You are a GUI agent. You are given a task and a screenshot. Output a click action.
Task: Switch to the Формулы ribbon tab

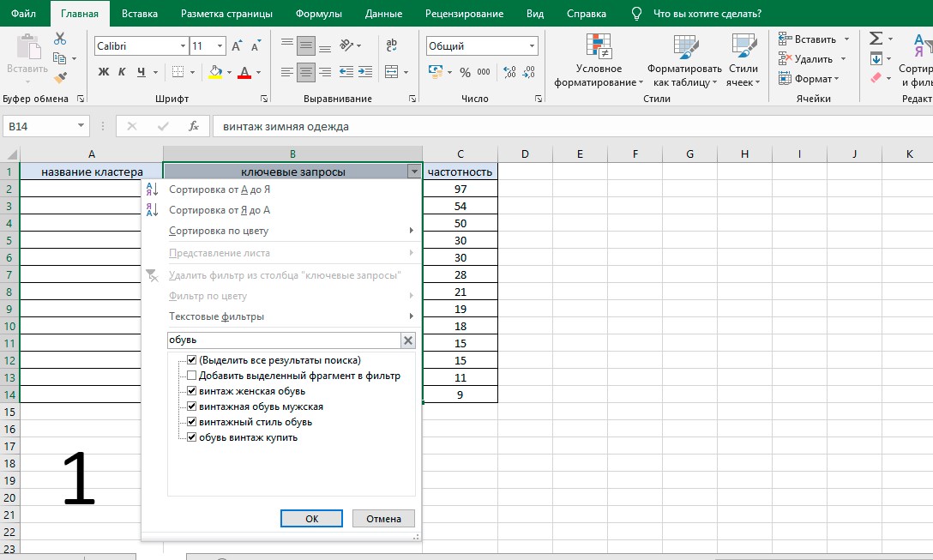(319, 14)
